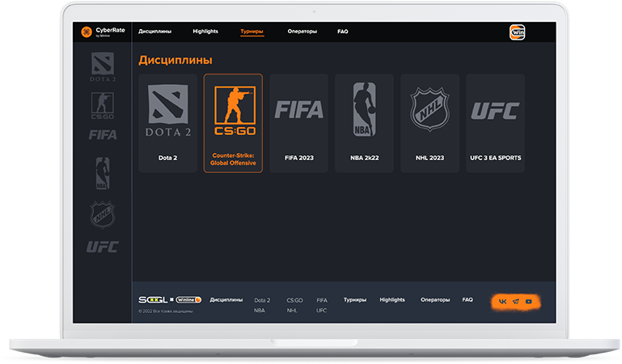Choose the NBA 2k22 discipline card
The height and width of the screenshot is (364, 622).
coord(364,123)
